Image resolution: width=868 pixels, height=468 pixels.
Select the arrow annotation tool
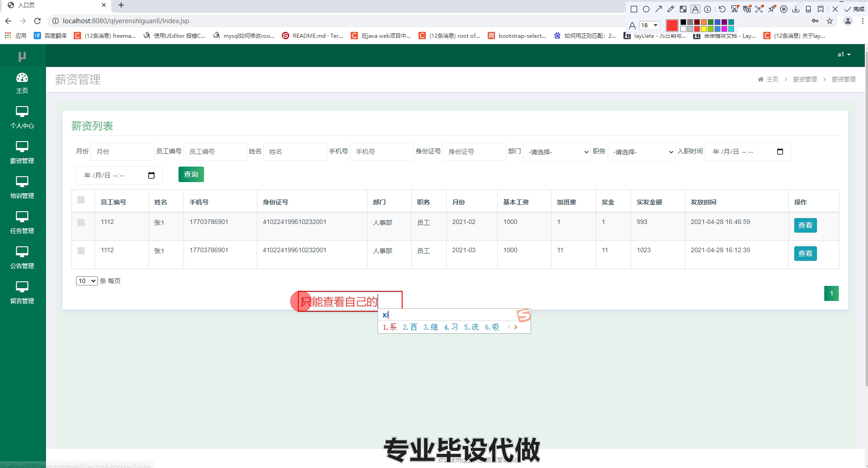[659, 9]
